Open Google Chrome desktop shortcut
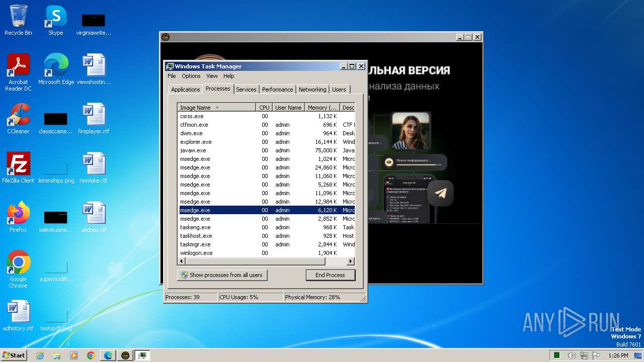 18,269
